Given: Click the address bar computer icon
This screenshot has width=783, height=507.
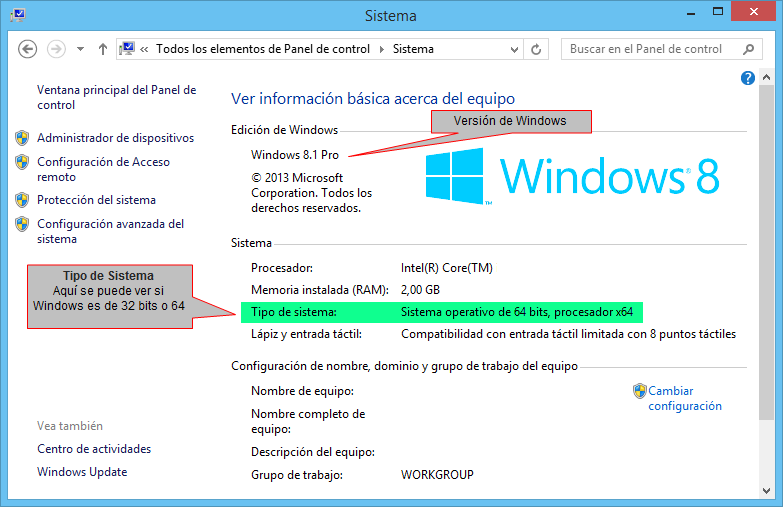Looking at the screenshot, I should tap(127, 48).
